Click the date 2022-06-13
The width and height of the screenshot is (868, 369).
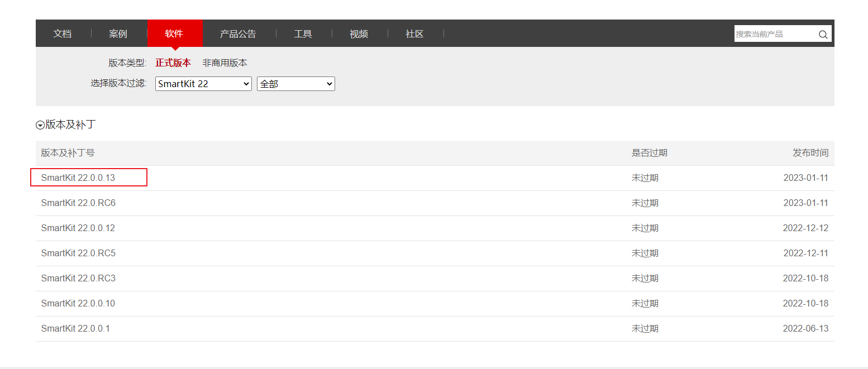[806, 329]
